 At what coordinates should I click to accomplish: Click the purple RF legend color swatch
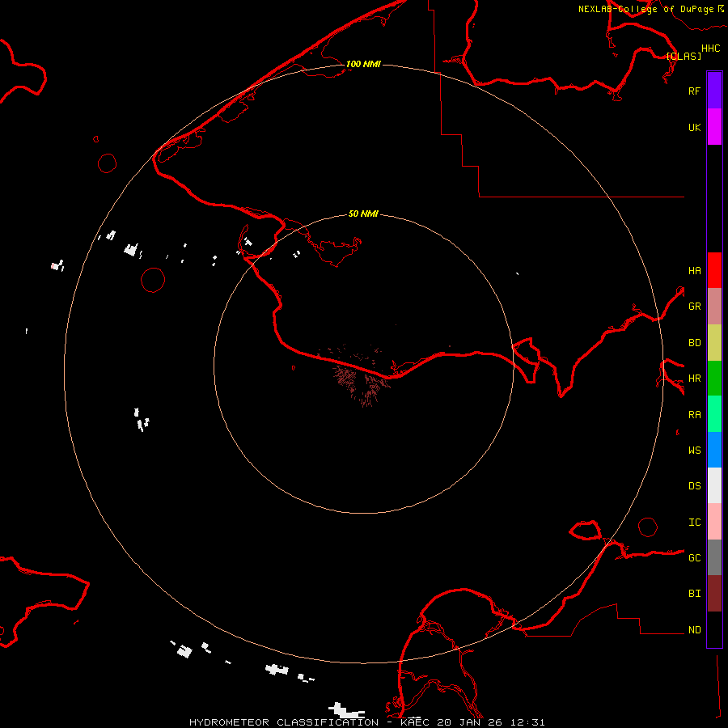tap(714, 91)
